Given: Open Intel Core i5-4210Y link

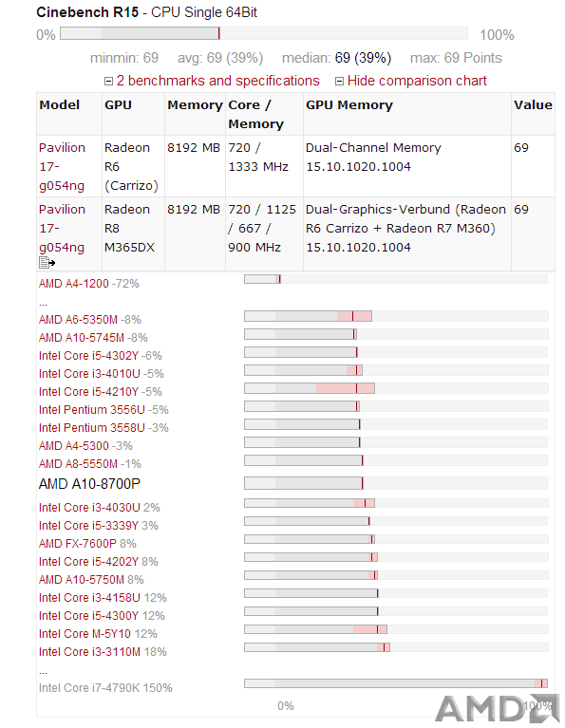Looking at the screenshot, I should click(88, 392).
